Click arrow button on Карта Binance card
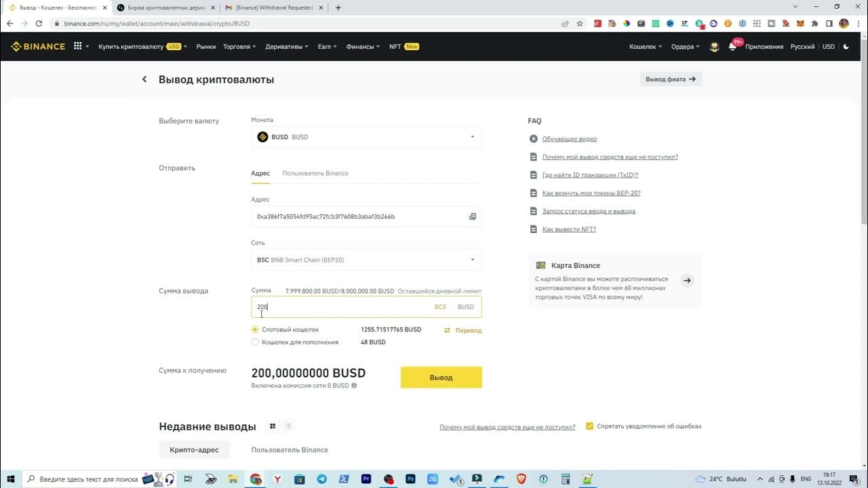The height and width of the screenshot is (488, 868). point(687,281)
